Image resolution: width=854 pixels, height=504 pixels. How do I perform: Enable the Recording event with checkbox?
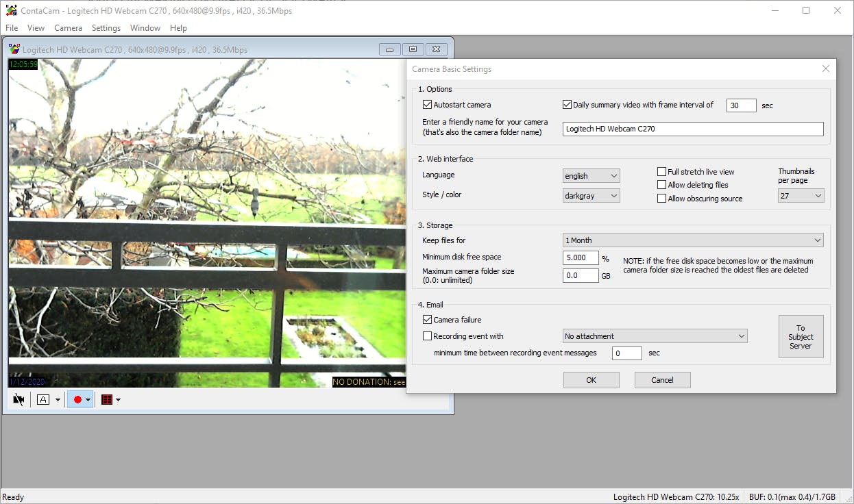point(428,336)
